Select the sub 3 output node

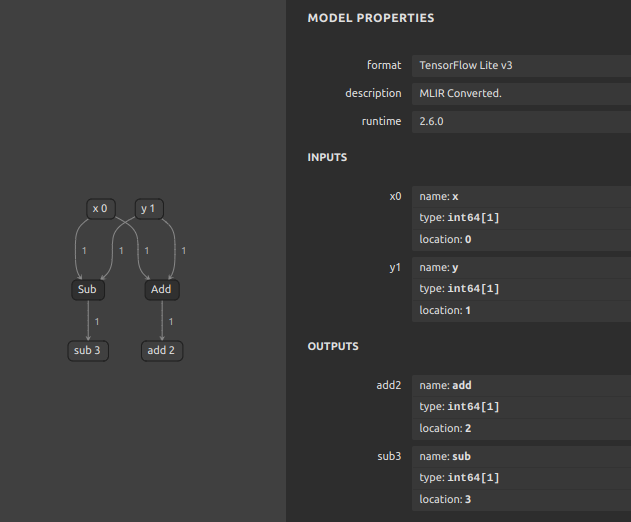(88, 351)
